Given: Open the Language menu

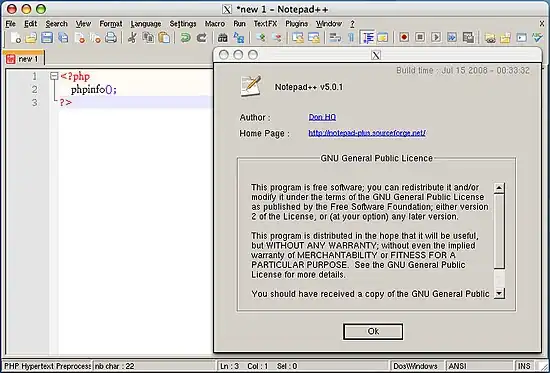Looking at the screenshot, I should pos(146,24).
